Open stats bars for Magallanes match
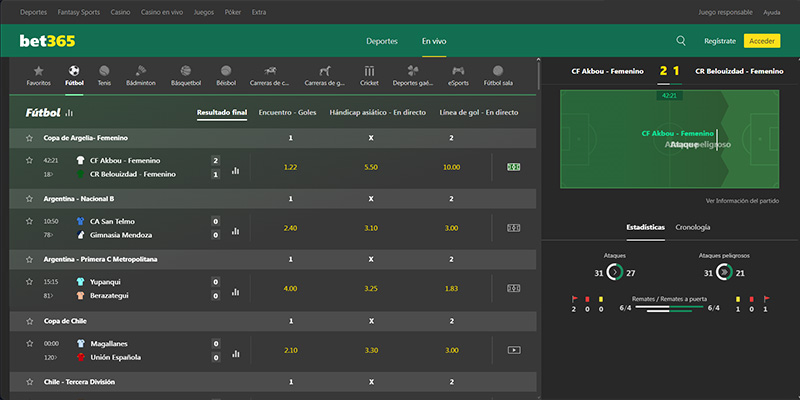This screenshot has height=400, width=800. click(x=235, y=353)
